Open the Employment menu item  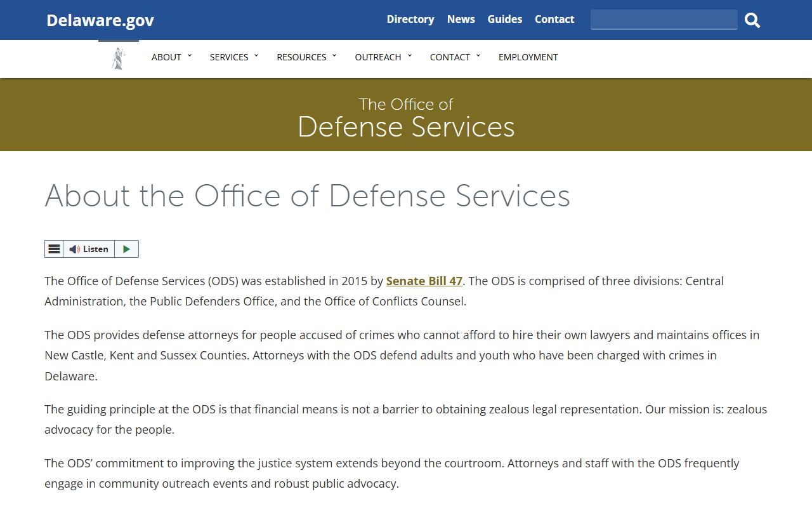tap(528, 57)
